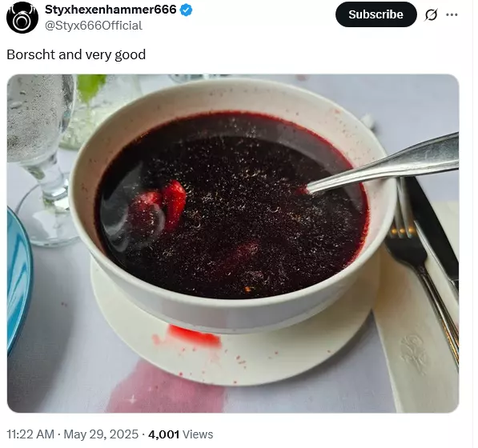Open the Styxhexenhammer666 display name link

coord(110,10)
